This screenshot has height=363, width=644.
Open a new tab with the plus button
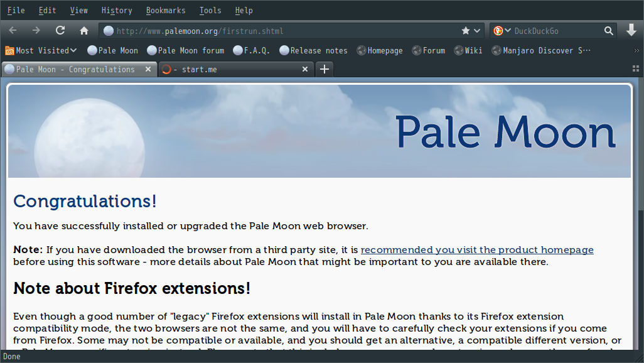(325, 69)
